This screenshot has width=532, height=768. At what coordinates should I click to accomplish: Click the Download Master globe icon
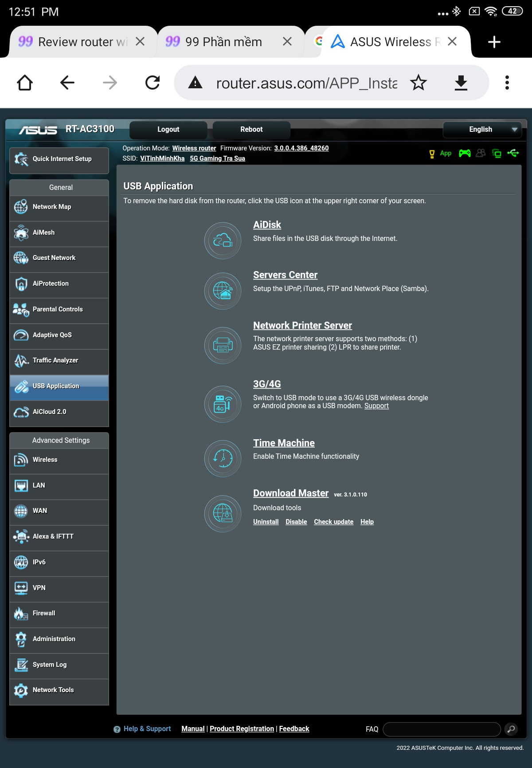click(223, 513)
